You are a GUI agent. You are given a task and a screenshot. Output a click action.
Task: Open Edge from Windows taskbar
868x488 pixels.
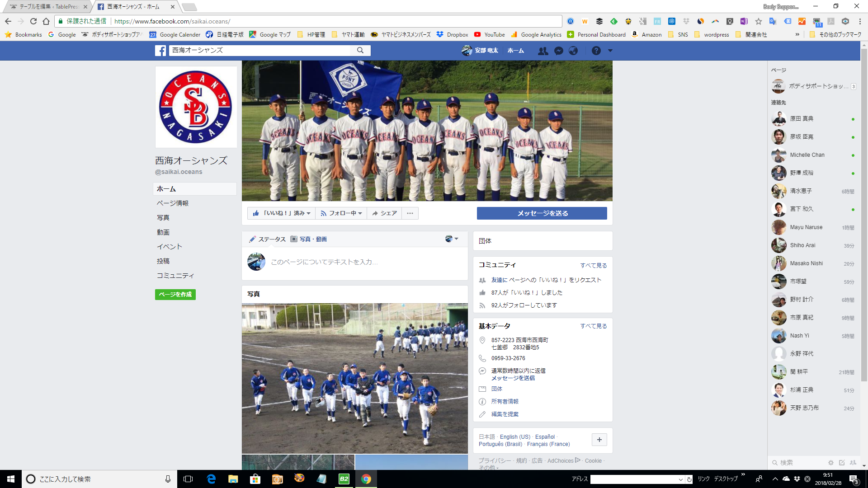point(211,479)
